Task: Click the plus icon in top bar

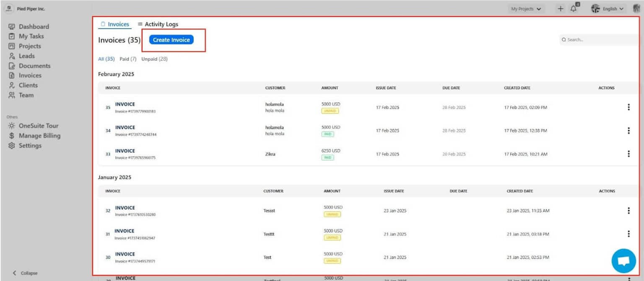Action: click(561, 9)
